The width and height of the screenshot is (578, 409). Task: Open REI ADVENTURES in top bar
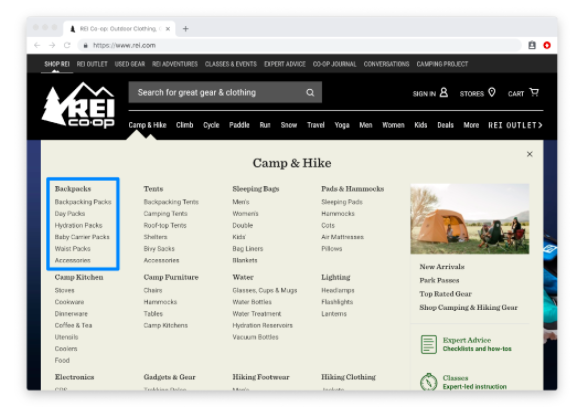pos(175,64)
